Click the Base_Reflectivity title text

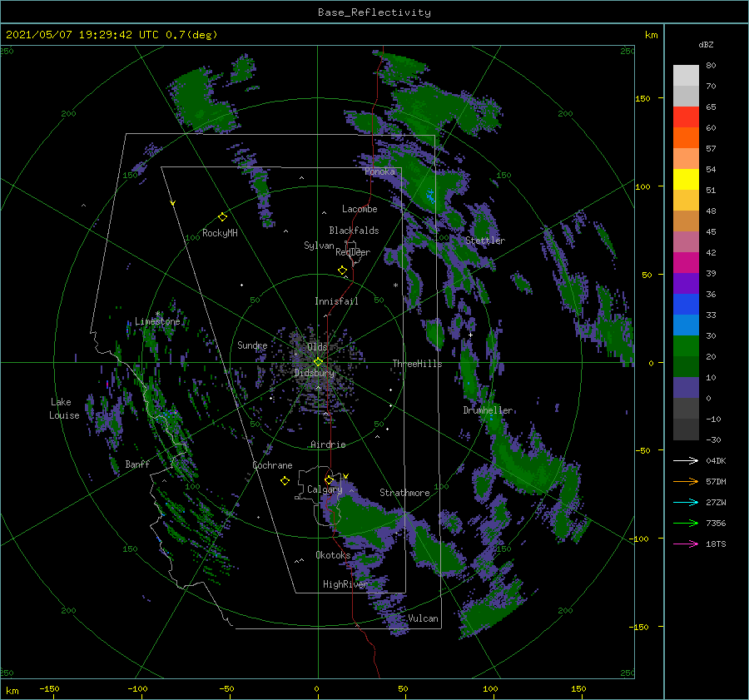(374, 12)
